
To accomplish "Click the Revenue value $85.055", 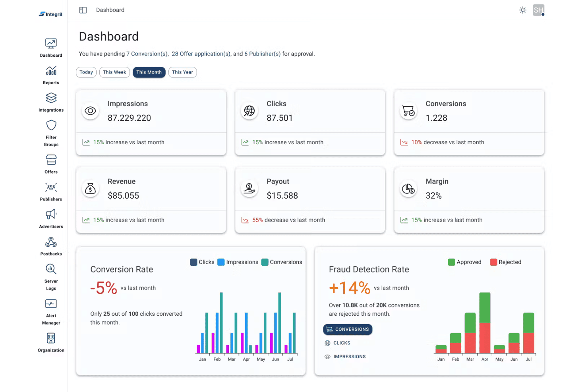I will (x=124, y=196).
